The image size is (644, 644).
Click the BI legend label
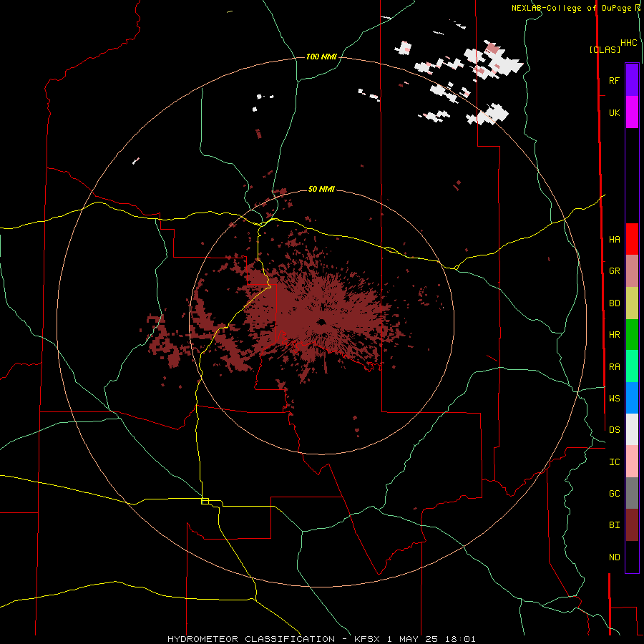tap(614, 525)
